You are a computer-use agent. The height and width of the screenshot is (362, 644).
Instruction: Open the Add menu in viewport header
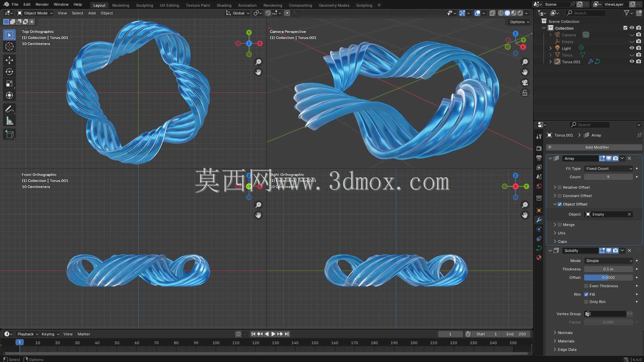pos(92,13)
